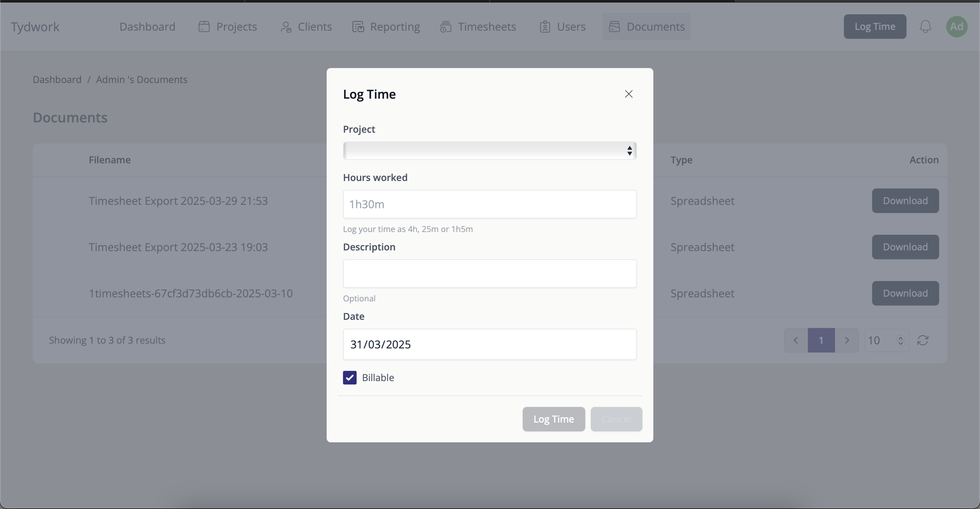Click the refresh table icon
980x509 pixels.
923,340
